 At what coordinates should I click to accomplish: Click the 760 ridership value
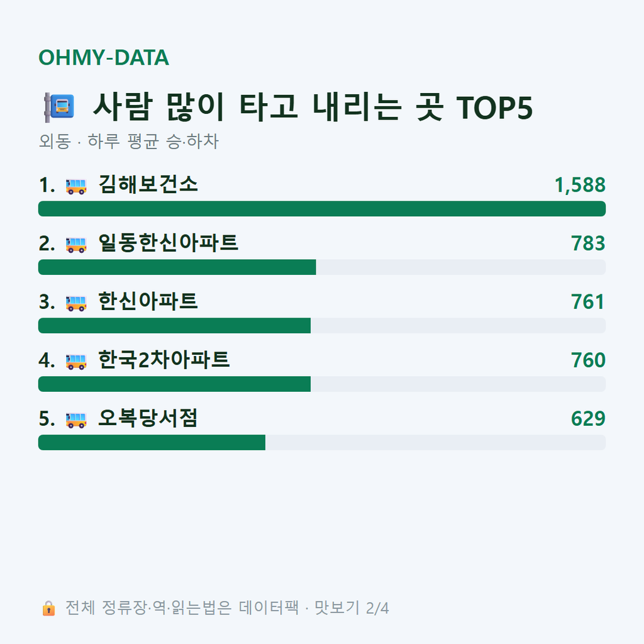coord(588,360)
